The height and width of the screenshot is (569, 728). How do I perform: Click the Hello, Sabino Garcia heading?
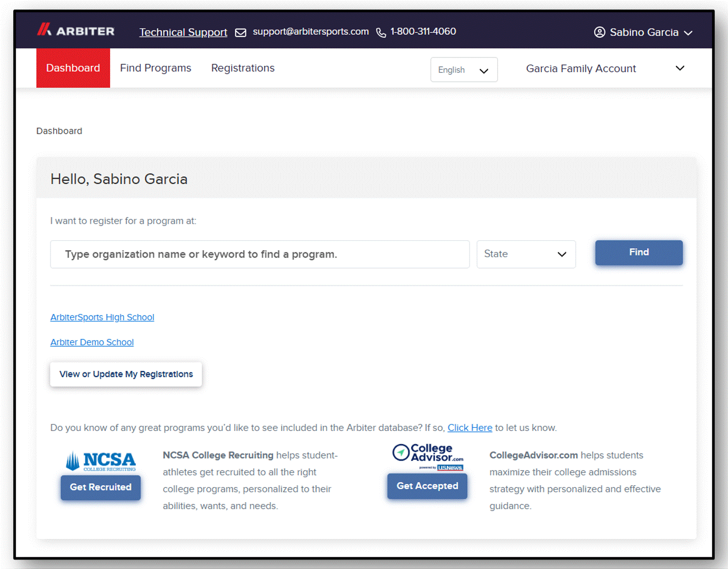click(119, 179)
